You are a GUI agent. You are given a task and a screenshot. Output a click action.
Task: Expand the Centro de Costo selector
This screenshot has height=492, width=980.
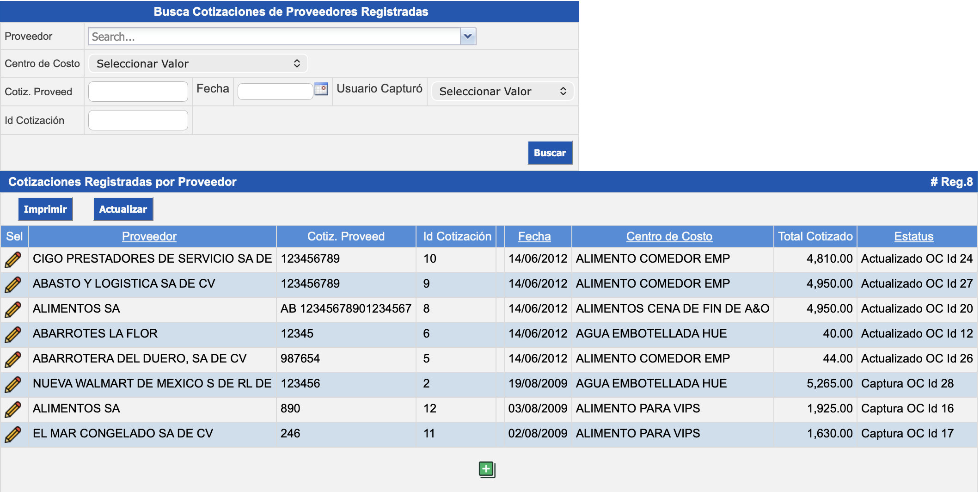[x=198, y=63]
